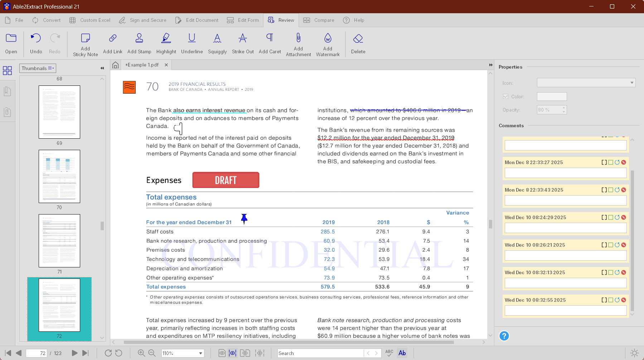Open the help question mark button
Screen dimensions: 644x360
(x=504, y=336)
